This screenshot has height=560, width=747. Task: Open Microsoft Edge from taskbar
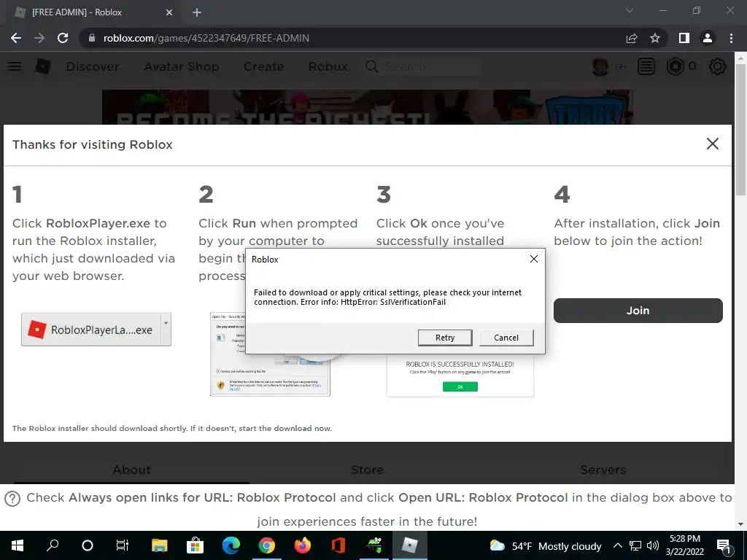[x=231, y=545]
